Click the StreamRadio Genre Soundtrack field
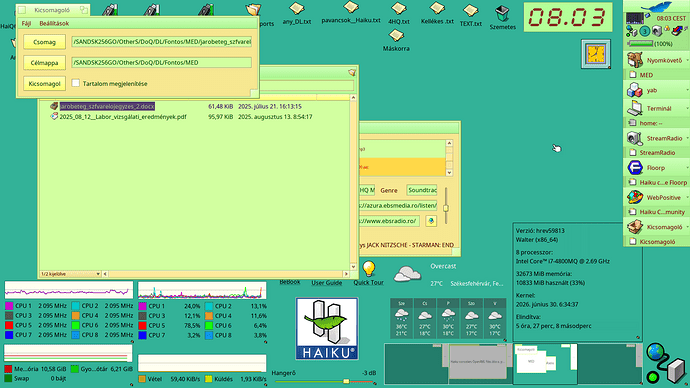The image size is (690, 388). pyautogui.click(x=422, y=190)
